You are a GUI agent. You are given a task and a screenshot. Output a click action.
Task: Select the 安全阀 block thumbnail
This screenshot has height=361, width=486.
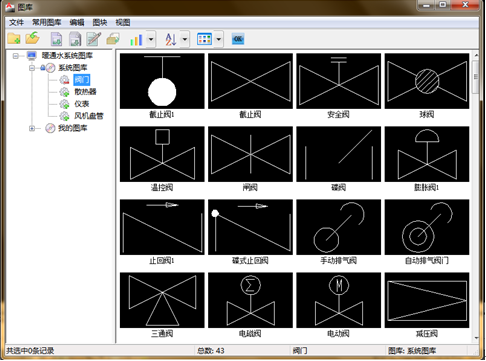click(339, 81)
